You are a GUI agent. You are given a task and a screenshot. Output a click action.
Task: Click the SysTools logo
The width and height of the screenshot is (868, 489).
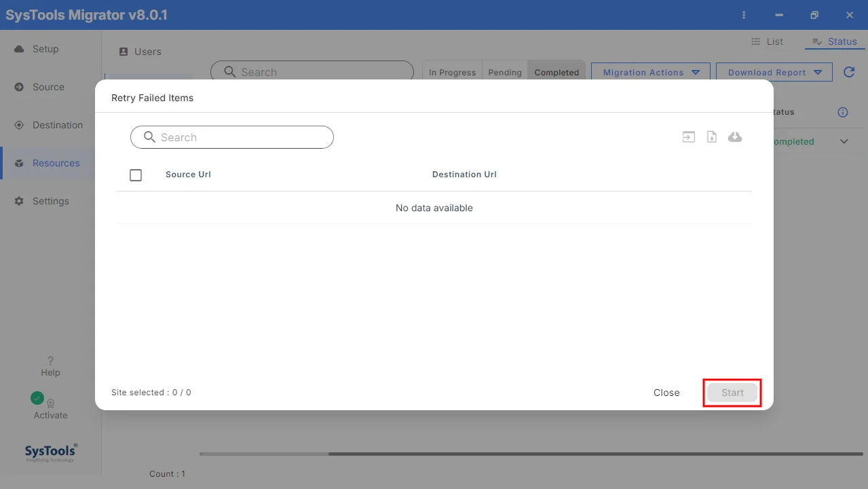click(51, 452)
